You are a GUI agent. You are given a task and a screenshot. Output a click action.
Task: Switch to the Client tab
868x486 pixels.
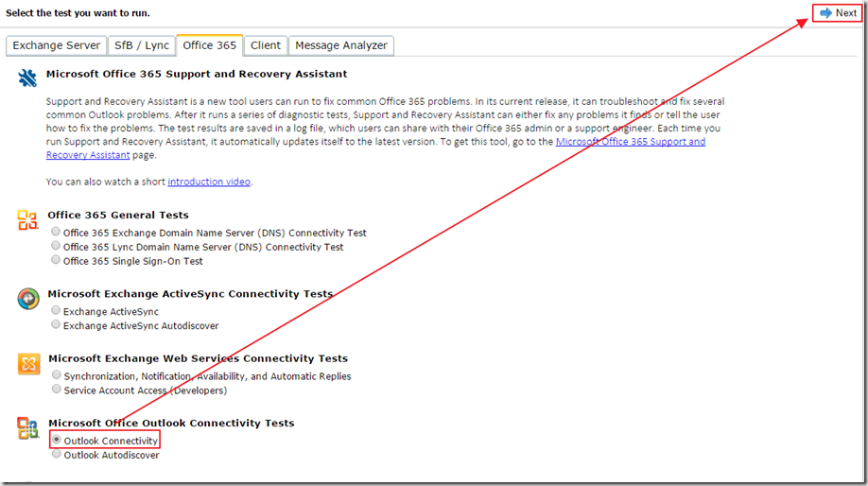tap(266, 45)
